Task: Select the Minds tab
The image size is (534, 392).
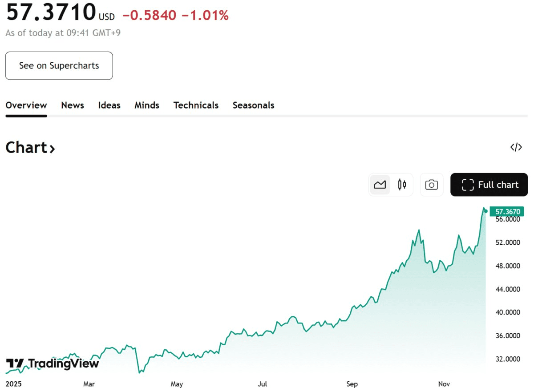Action: tap(147, 105)
